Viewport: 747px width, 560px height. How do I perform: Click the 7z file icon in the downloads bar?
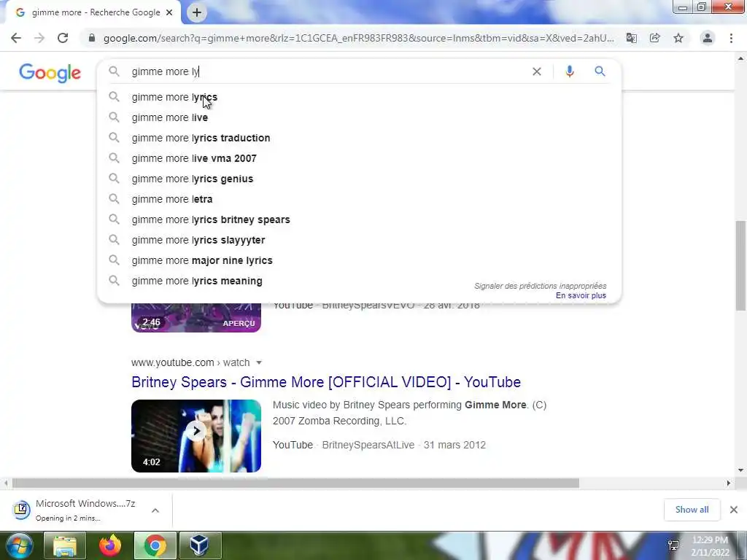click(x=21, y=510)
